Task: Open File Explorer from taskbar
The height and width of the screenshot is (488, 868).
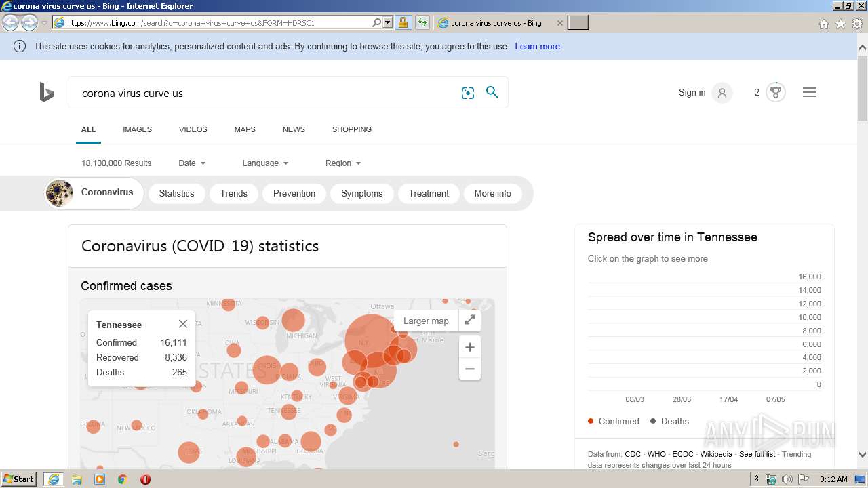Action: coord(77,479)
